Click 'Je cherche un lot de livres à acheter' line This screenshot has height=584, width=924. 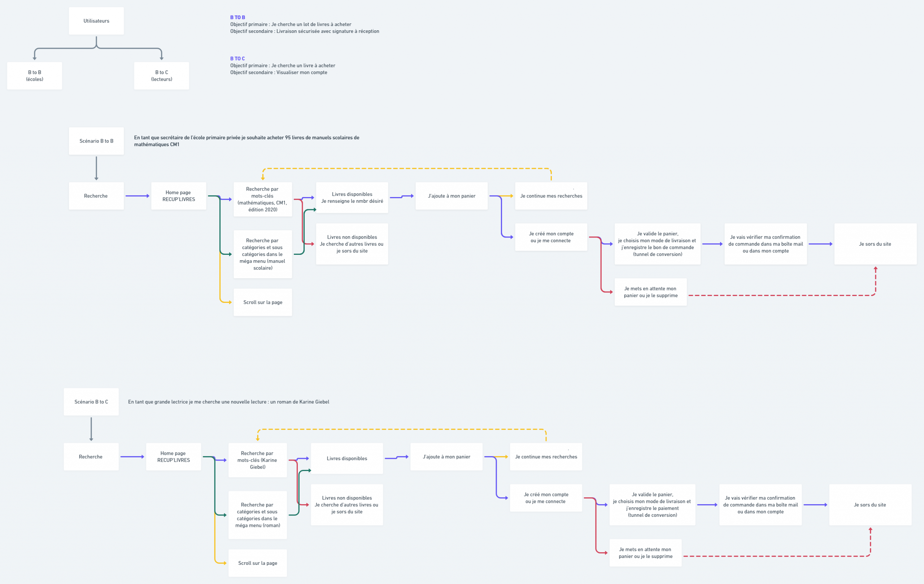[291, 24]
